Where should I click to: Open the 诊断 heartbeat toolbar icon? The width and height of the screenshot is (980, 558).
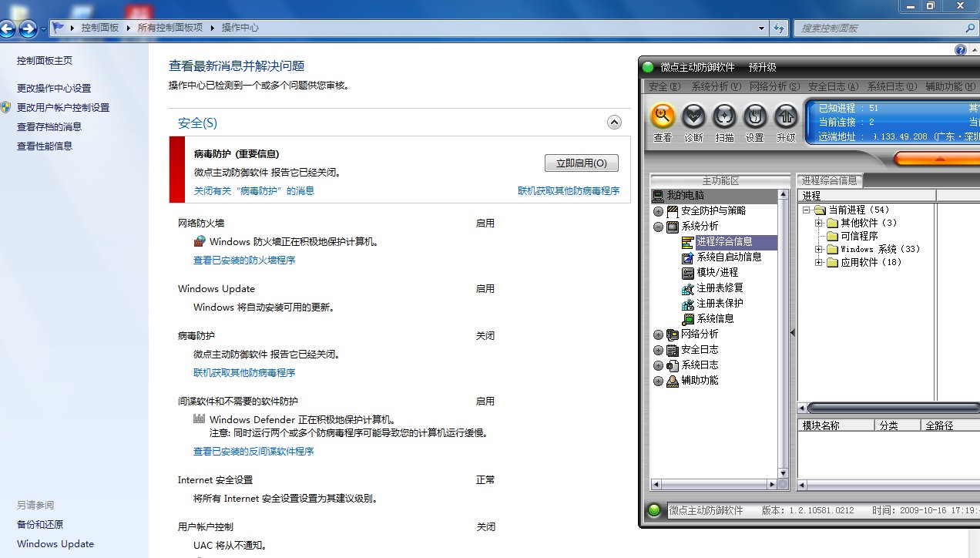[x=693, y=116]
